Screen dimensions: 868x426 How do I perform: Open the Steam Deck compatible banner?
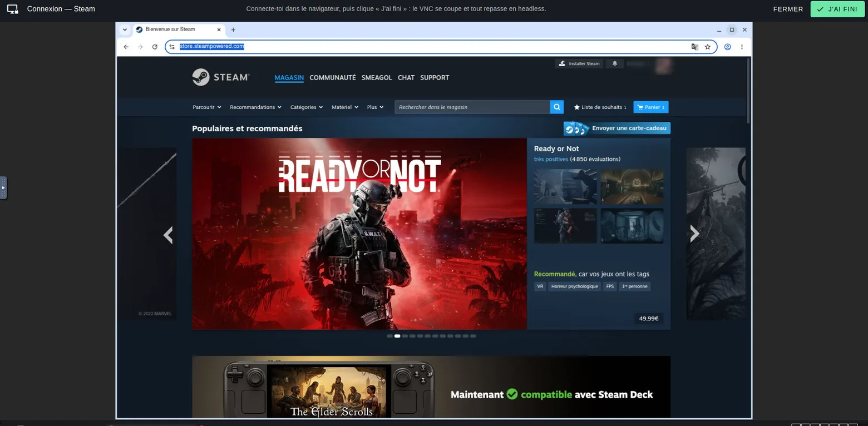point(431,387)
